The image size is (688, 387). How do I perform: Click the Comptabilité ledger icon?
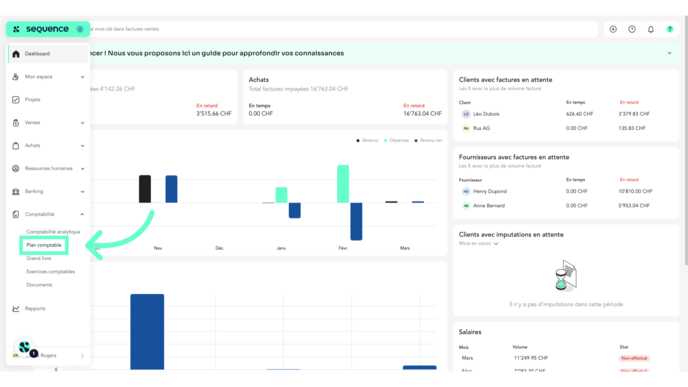[x=16, y=214]
